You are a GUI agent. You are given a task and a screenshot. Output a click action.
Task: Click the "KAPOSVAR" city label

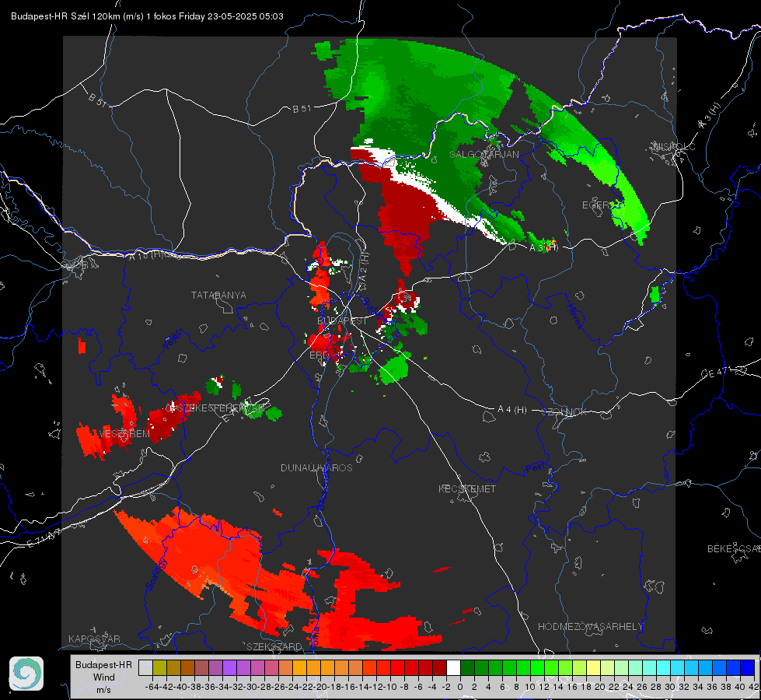tap(94, 639)
